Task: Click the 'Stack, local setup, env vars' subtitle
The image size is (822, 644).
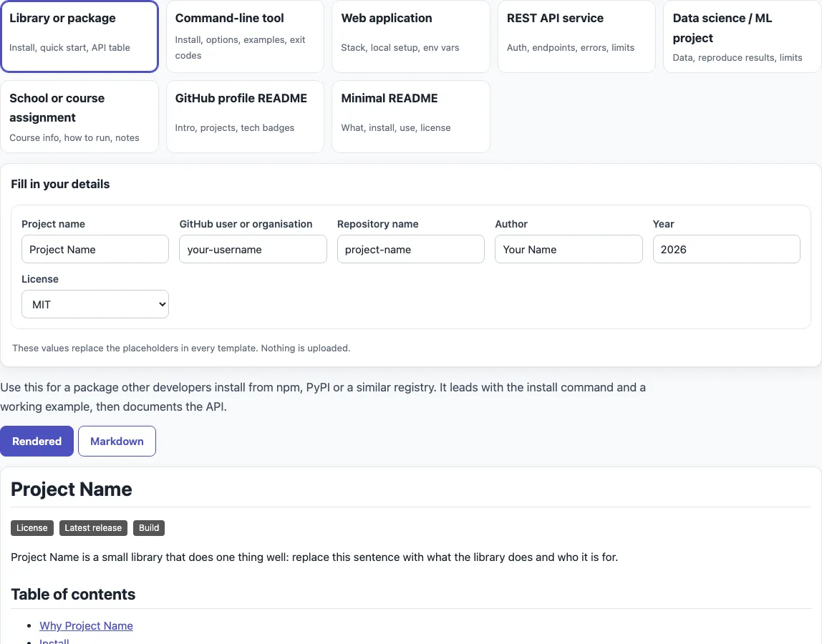Action: tap(400, 47)
